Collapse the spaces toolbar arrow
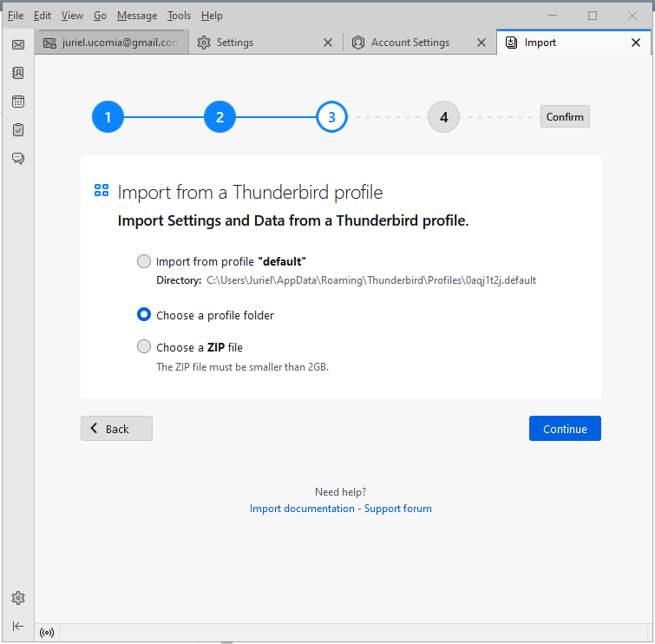This screenshot has height=644, width=655. pyautogui.click(x=18, y=626)
